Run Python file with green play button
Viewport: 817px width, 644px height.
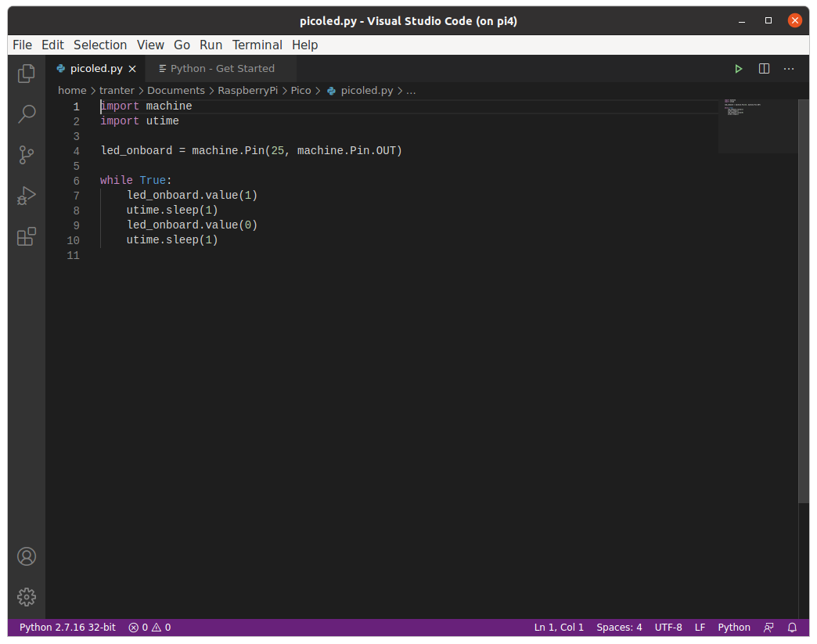point(738,69)
